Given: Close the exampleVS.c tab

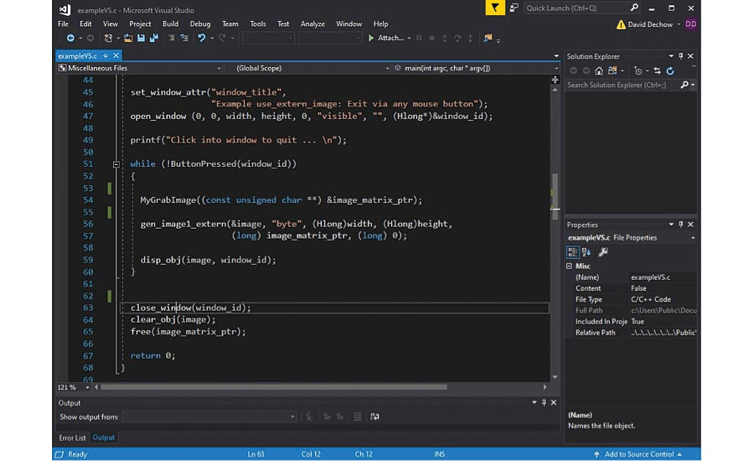Looking at the screenshot, I should click(x=116, y=56).
